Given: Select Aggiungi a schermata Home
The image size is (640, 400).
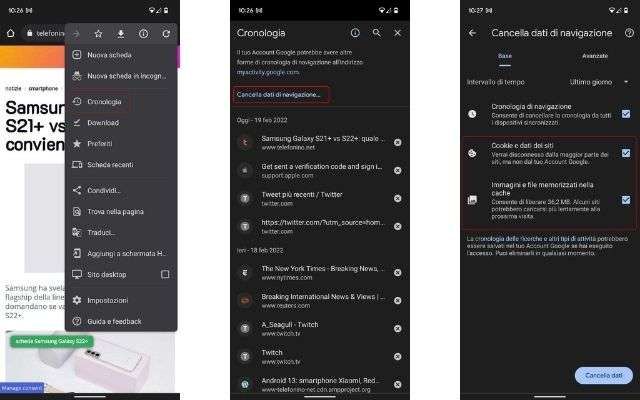Looking at the screenshot, I should click(121, 253).
